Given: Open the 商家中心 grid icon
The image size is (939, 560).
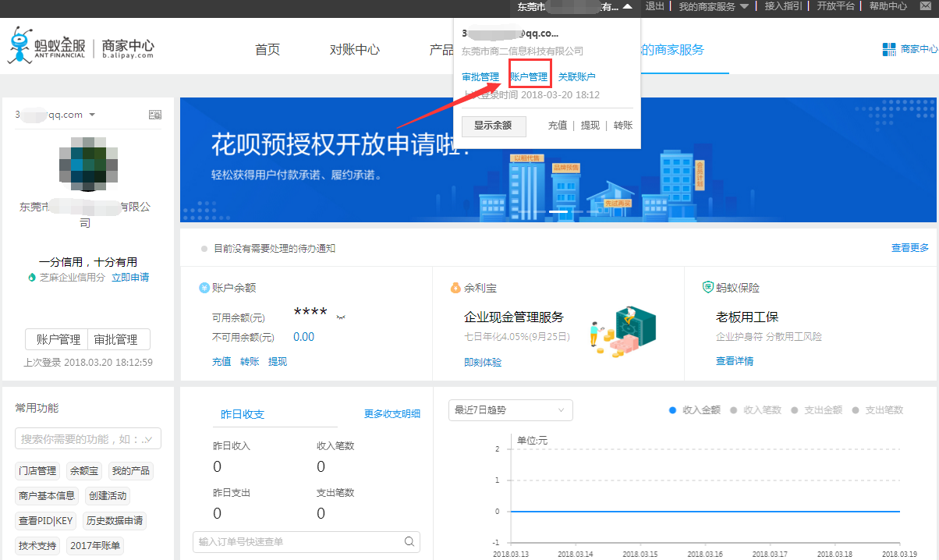Looking at the screenshot, I should coord(889,50).
